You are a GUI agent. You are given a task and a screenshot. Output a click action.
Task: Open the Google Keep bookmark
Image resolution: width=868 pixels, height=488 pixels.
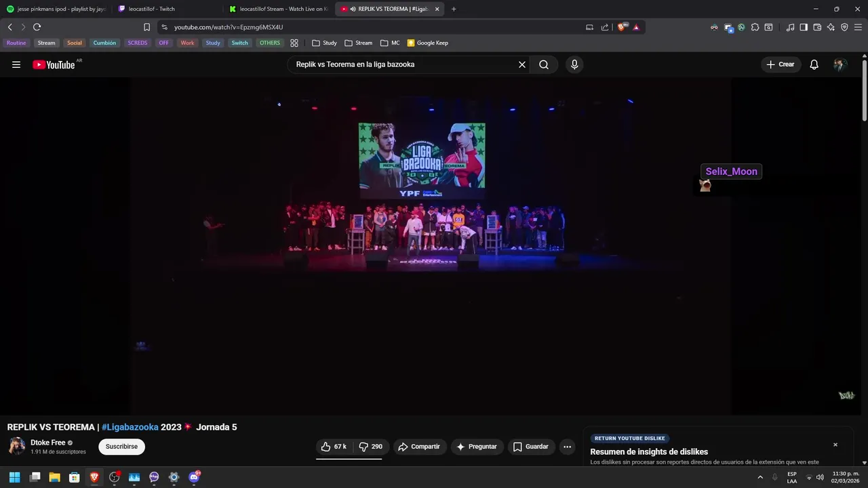[x=427, y=43]
